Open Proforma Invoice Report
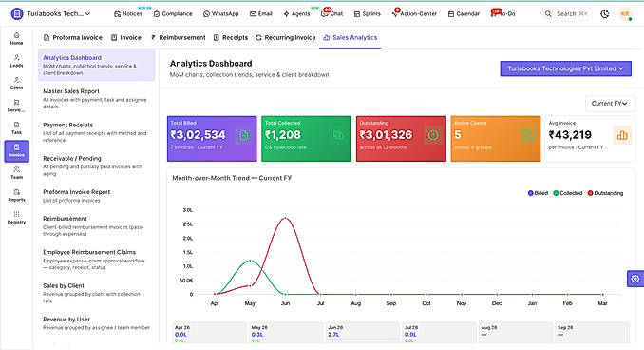The width and height of the screenshot is (644, 350). [96, 196]
